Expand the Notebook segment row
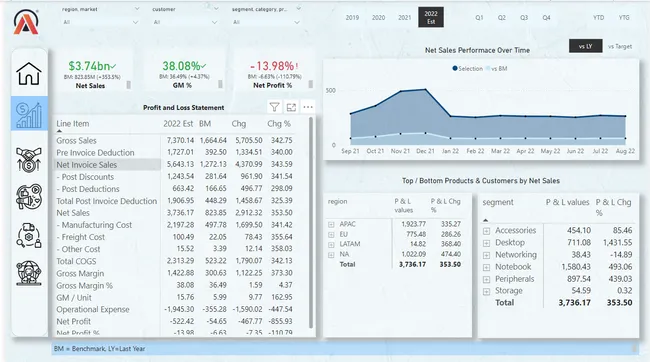 coord(487,267)
